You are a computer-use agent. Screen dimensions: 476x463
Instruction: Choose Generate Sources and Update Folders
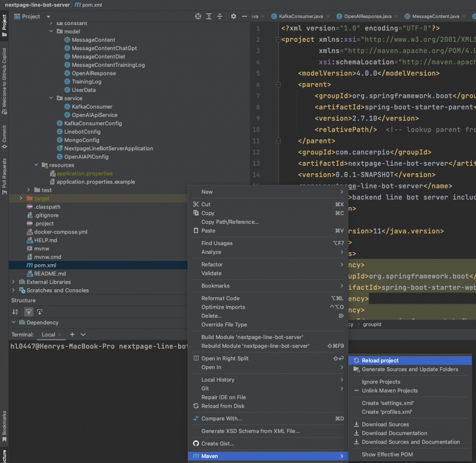pos(410,369)
